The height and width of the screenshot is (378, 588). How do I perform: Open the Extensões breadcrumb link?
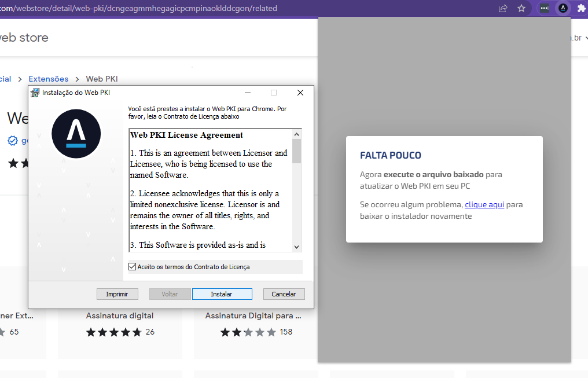click(49, 79)
